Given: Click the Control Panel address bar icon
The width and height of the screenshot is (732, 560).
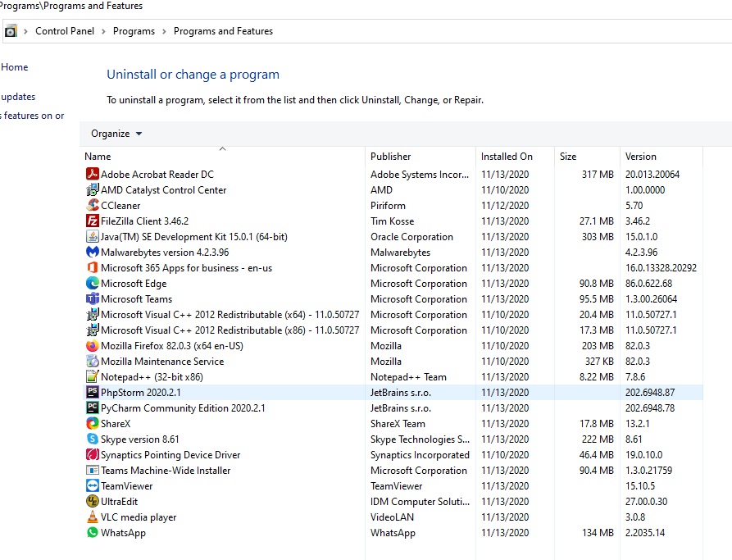Looking at the screenshot, I should click(11, 31).
